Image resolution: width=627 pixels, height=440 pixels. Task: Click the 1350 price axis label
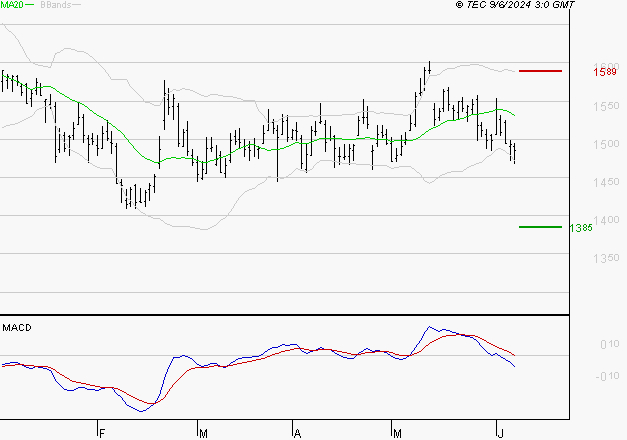point(606,258)
